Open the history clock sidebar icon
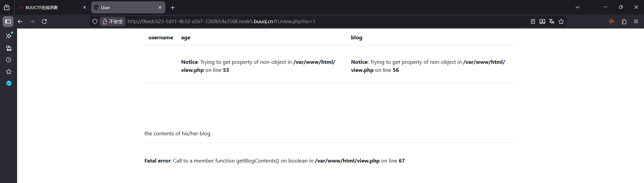The height and width of the screenshot is (183, 644). point(9,60)
